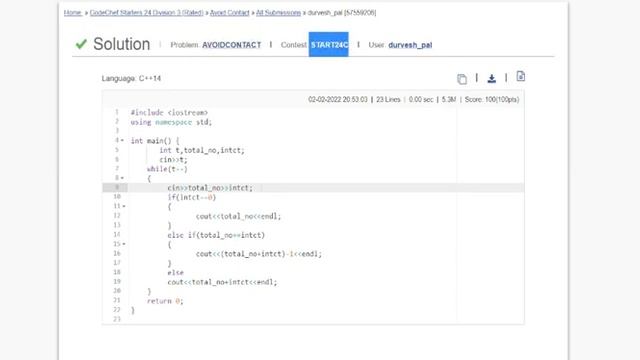Open user durvesh_pal profile link
Screen dimensions: 640x360
pyautogui.click(x=410, y=45)
